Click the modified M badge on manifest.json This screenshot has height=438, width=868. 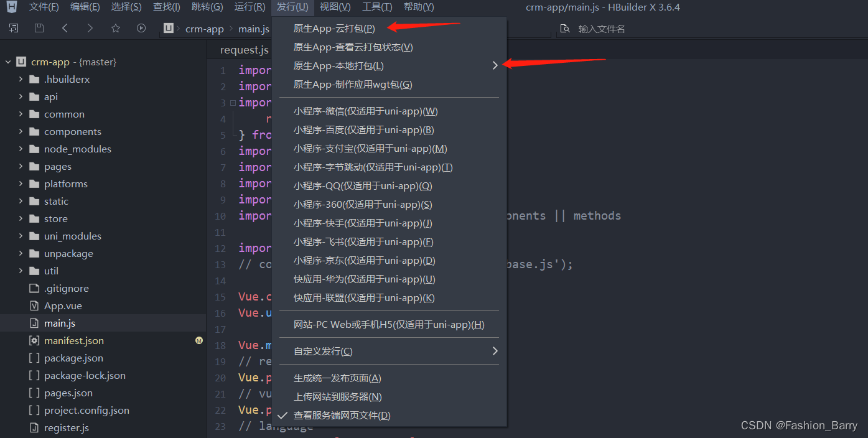point(199,340)
